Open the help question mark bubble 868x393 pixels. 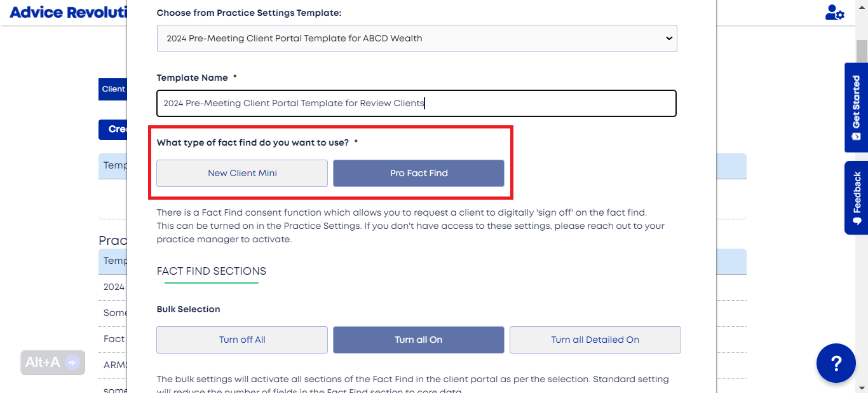836,363
